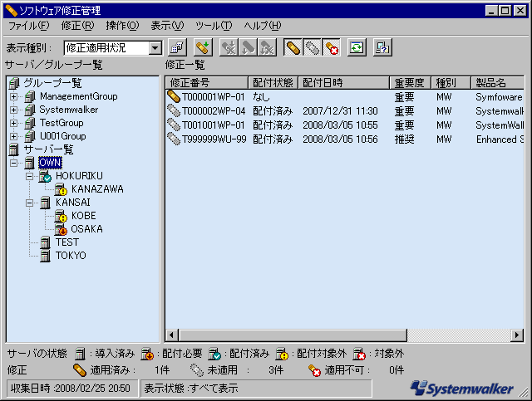Screen dimensions: 532x401
Task: Click the ManagementGroup server group icon
Action: 30,96
